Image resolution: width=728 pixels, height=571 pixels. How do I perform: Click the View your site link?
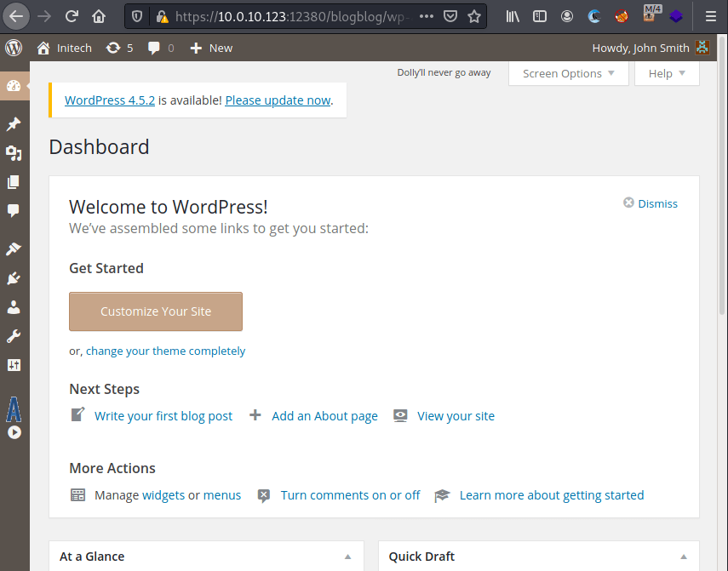point(456,416)
